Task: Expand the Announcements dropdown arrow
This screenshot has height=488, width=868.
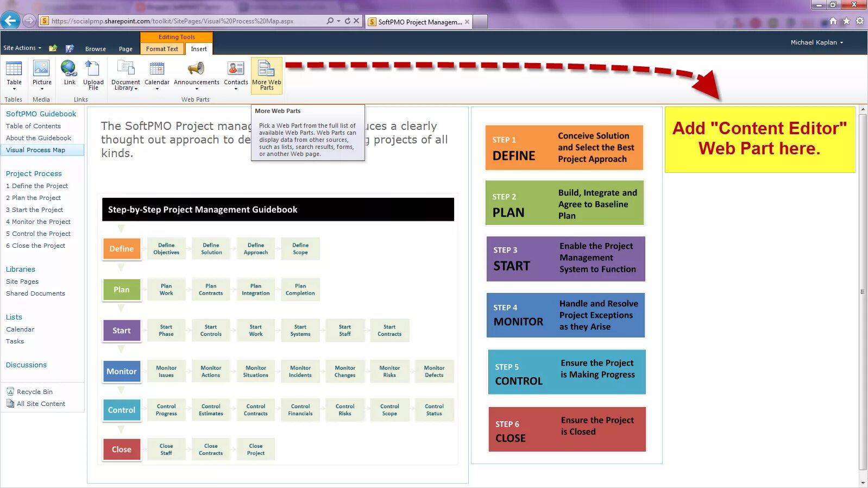Action: point(197,89)
